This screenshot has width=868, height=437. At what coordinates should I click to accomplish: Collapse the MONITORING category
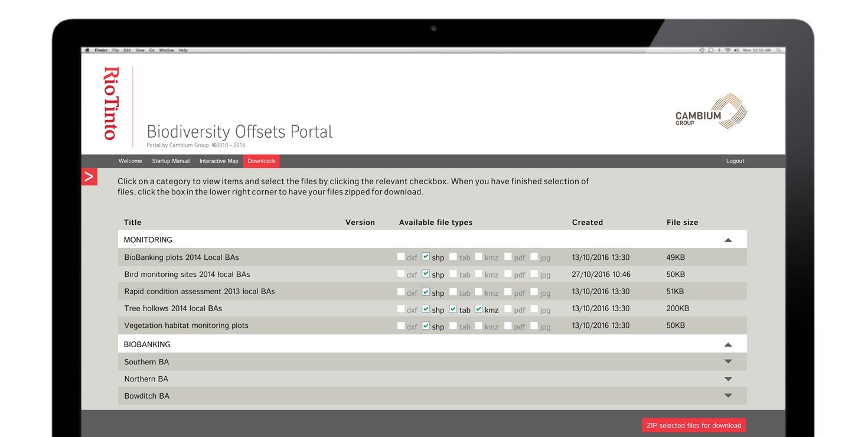tap(728, 240)
